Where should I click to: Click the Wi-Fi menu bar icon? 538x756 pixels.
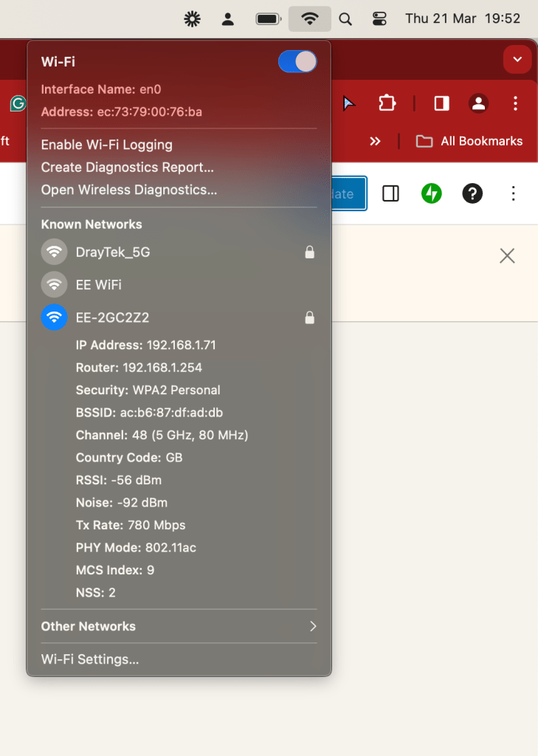pyautogui.click(x=309, y=18)
